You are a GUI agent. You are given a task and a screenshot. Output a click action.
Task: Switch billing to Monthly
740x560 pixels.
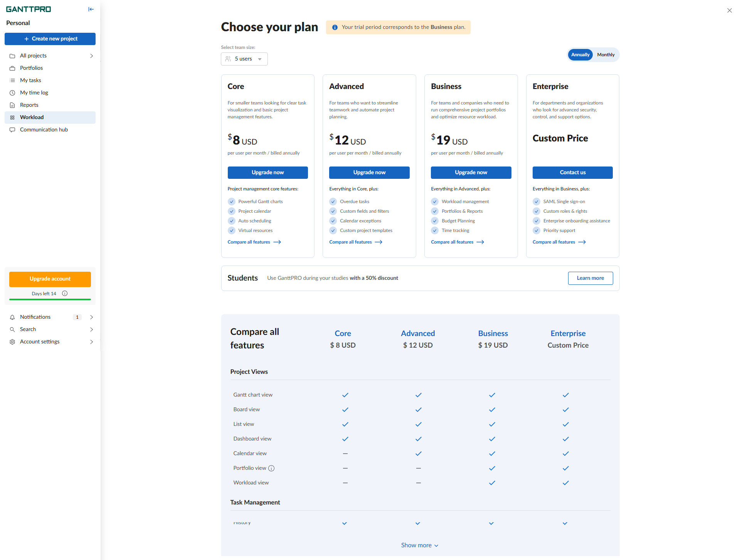pos(605,55)
